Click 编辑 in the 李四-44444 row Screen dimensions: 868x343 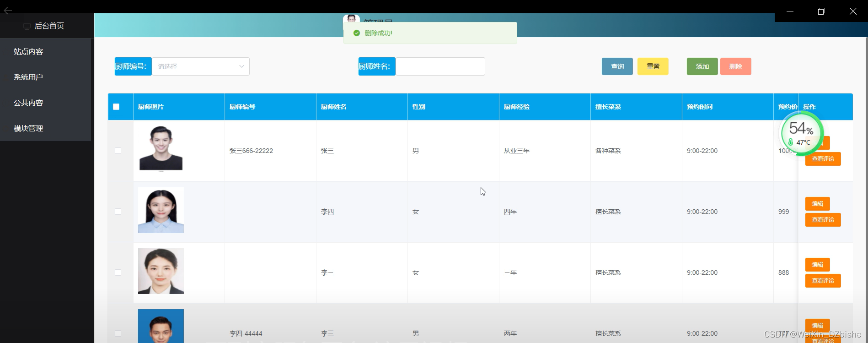(818, 326)
